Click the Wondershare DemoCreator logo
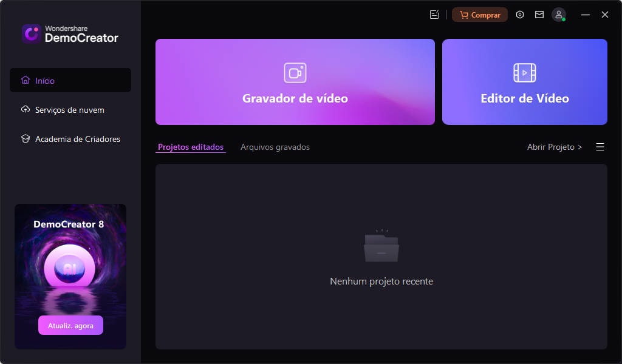The width and height of the screenshot is (622, 364). [70, 33]
